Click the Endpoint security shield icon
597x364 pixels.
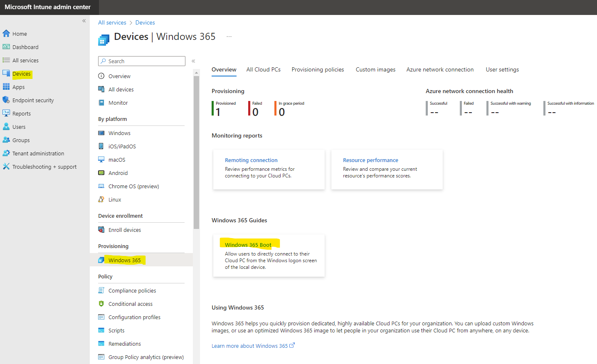[x=6, y=100]
